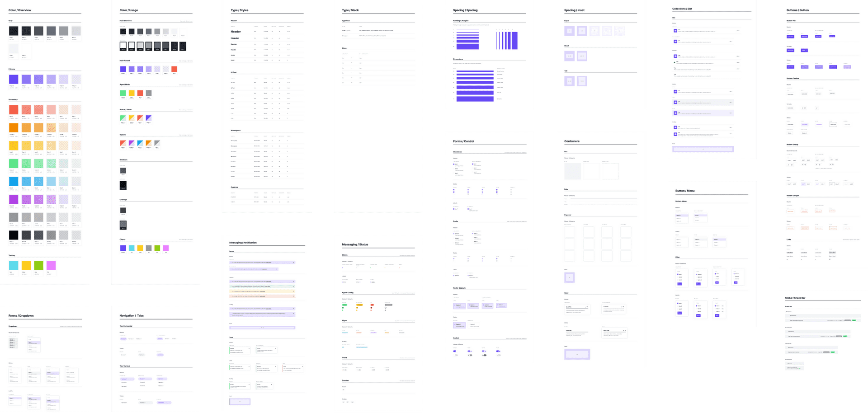This screenshot has width=868, height=413.
Task: Click the "Type / Stack" heading
Action: pos(350,10)
